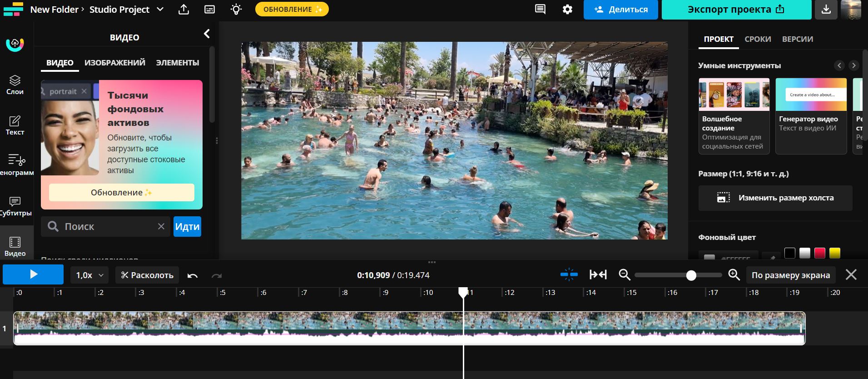Image resolution: width=868 pixels, height=379 pixels.
Task: Click the redo arrow icon
Action: click(x=217, y=275)
